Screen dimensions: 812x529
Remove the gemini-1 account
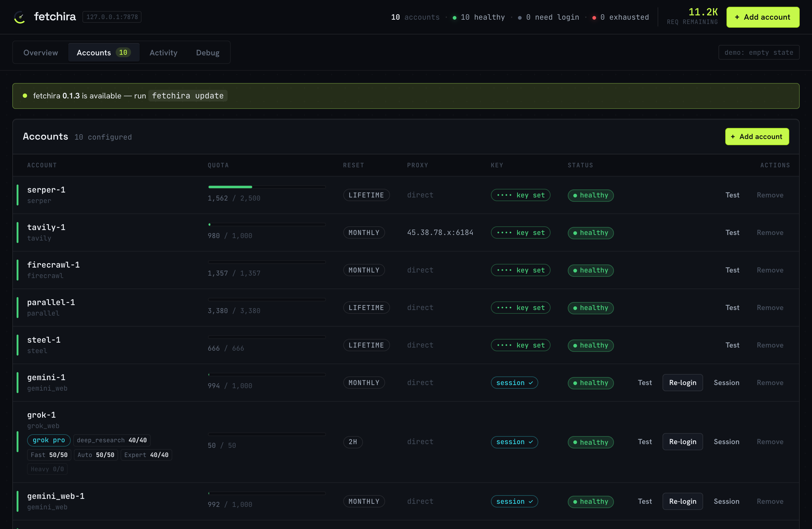[x=770, y=383]
